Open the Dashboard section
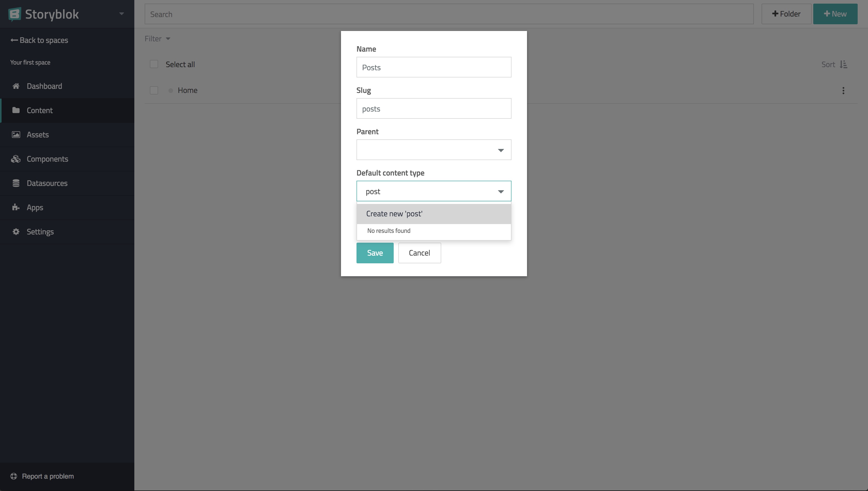868x491 pixels. 44,86
